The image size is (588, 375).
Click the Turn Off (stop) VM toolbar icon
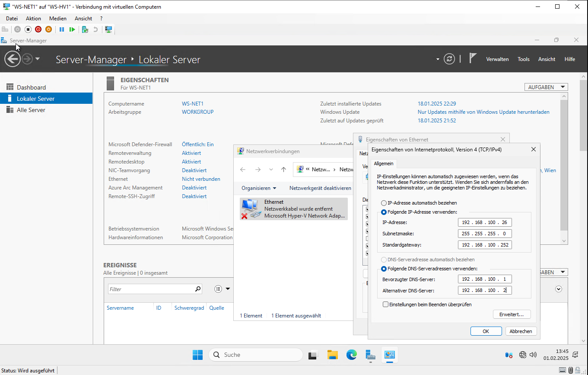28,29
